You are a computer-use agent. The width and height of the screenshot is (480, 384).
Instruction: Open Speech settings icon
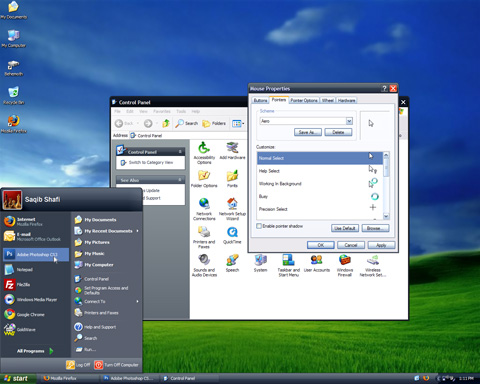click(232, 263)
